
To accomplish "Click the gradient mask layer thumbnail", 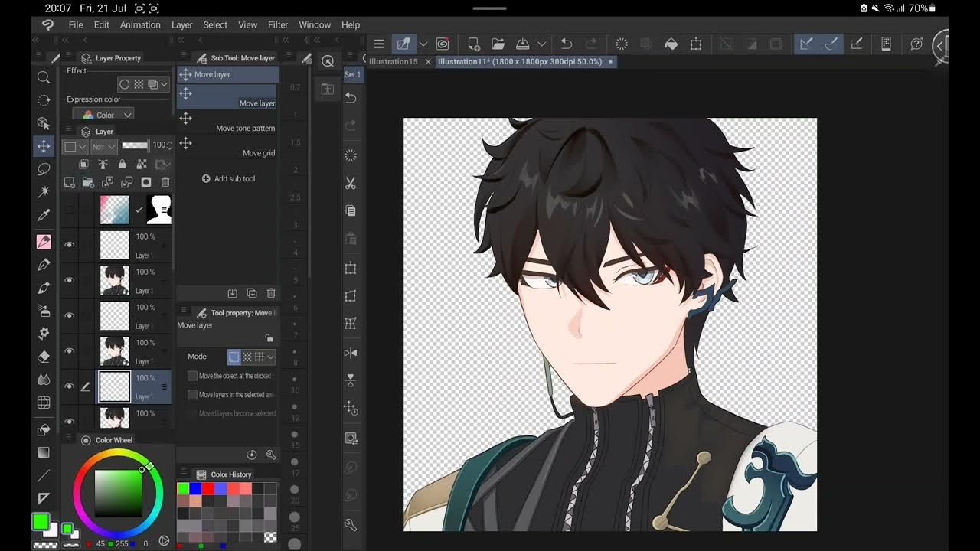I will (114, 210).
